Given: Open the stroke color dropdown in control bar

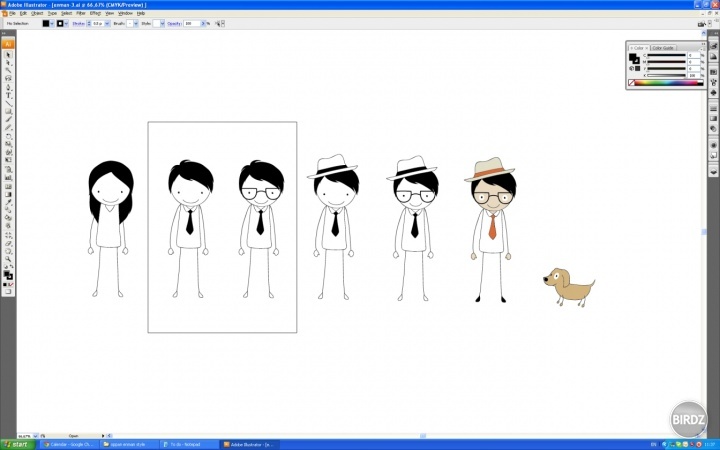Looking at the screenshot, I should (66, 23).
